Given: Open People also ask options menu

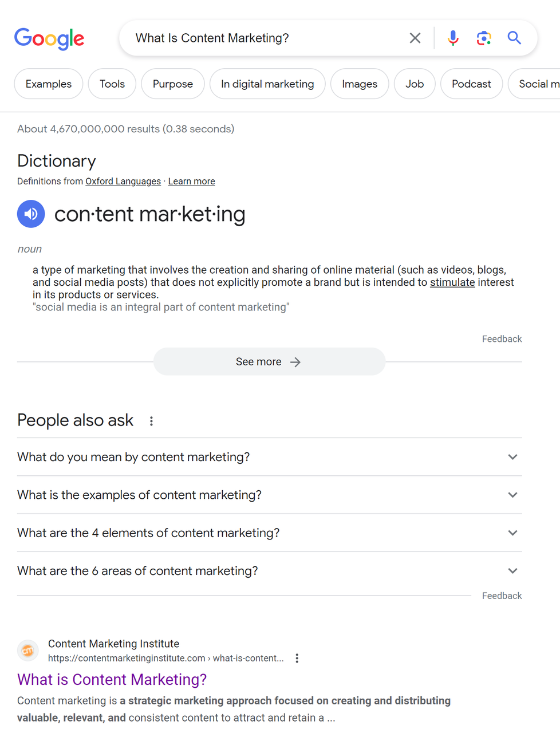Looking at the screenshot, I should [151, 421].
